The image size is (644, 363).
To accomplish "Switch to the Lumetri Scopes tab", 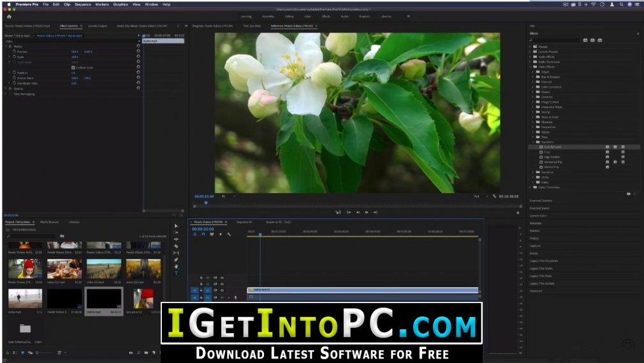I will (x=98, y=26).
